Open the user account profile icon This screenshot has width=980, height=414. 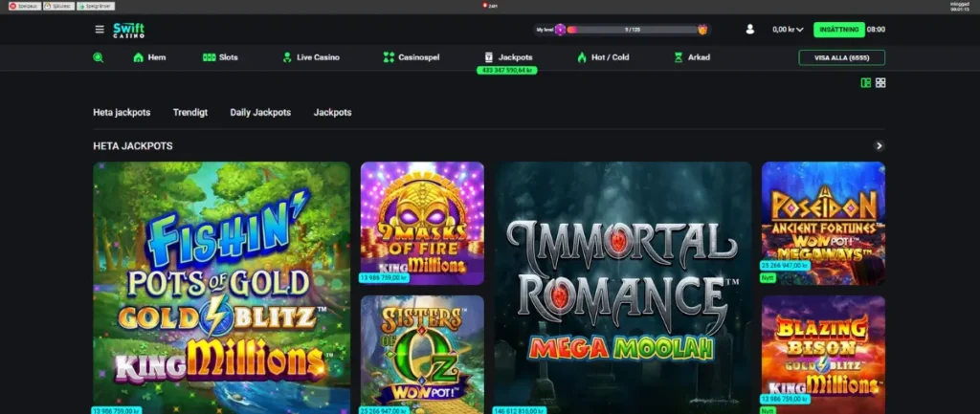click(x=750, y=30)
